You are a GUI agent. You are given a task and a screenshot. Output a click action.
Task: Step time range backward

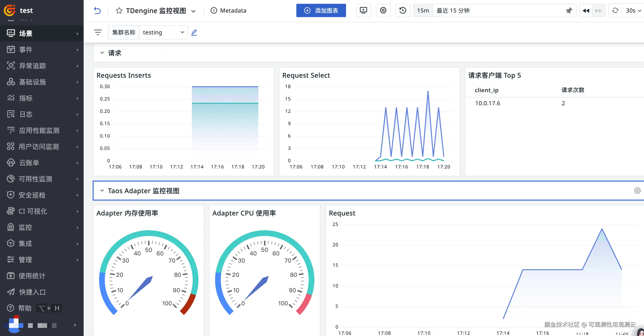coord(586,10)
